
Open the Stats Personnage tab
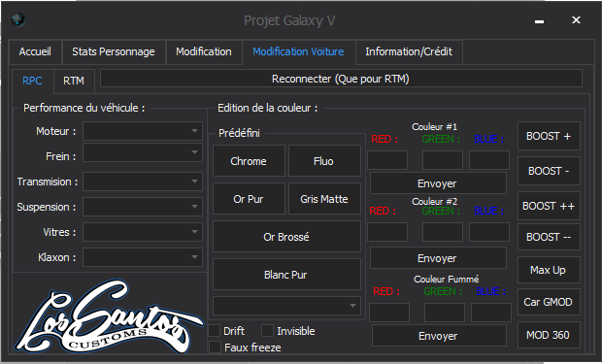tap(114, 51)
